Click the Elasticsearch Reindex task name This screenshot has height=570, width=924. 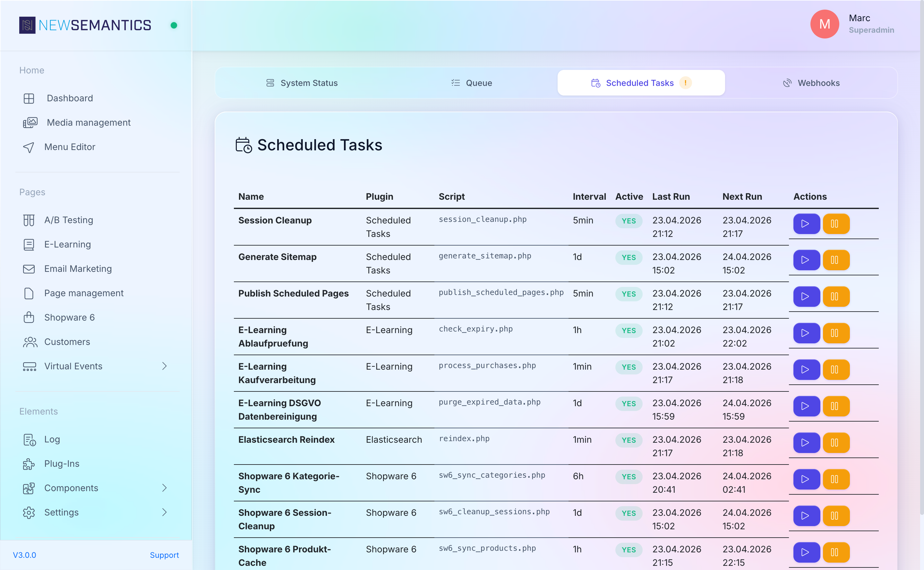click(x=287, y=440)
